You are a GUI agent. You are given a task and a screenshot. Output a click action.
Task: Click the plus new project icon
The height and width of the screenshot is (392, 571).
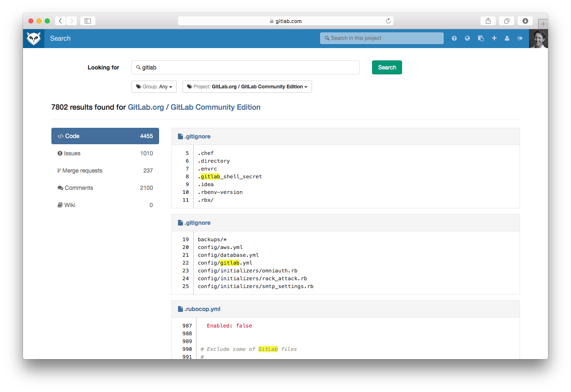(494, 38)
